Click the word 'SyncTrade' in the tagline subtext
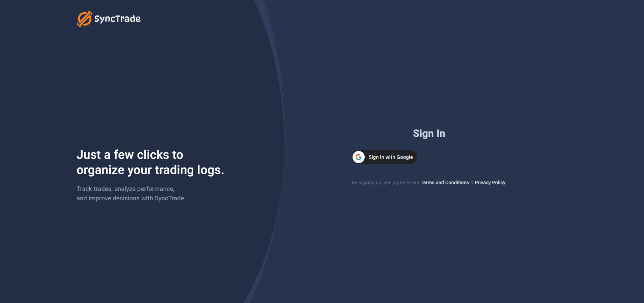Screen dimensions: 644x303 169,198
